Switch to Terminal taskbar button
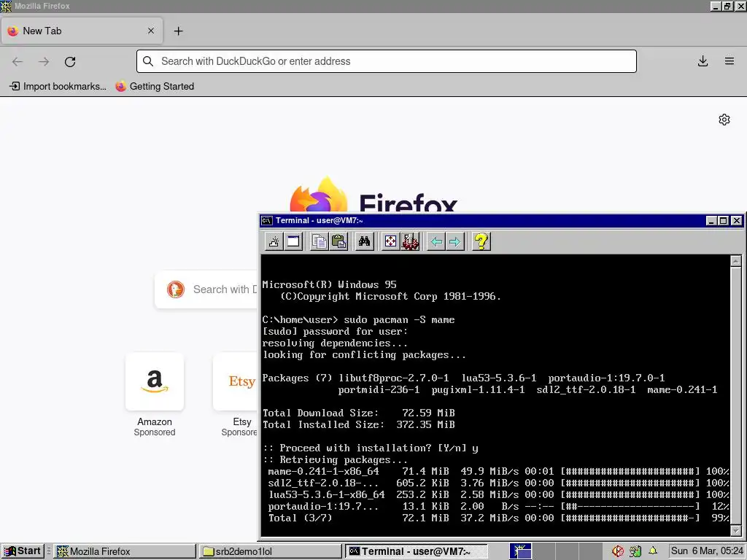Screen dimensions: 747x560 pos(417,551)
